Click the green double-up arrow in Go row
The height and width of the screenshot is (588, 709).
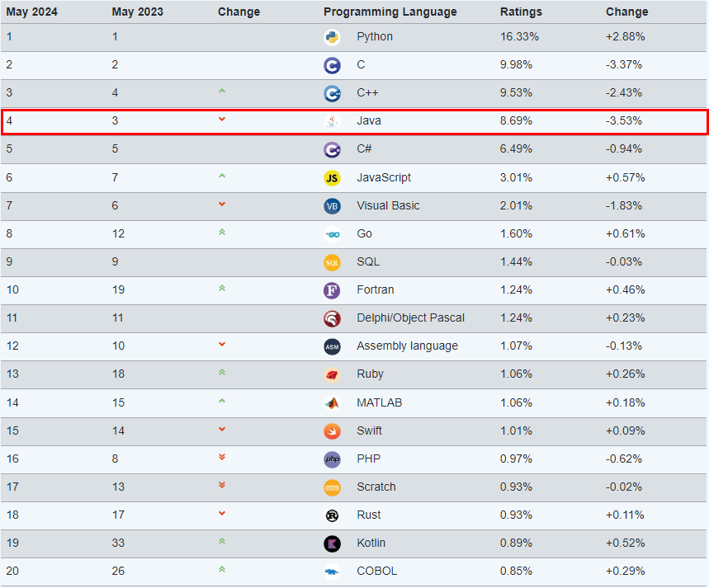(221, 233)
